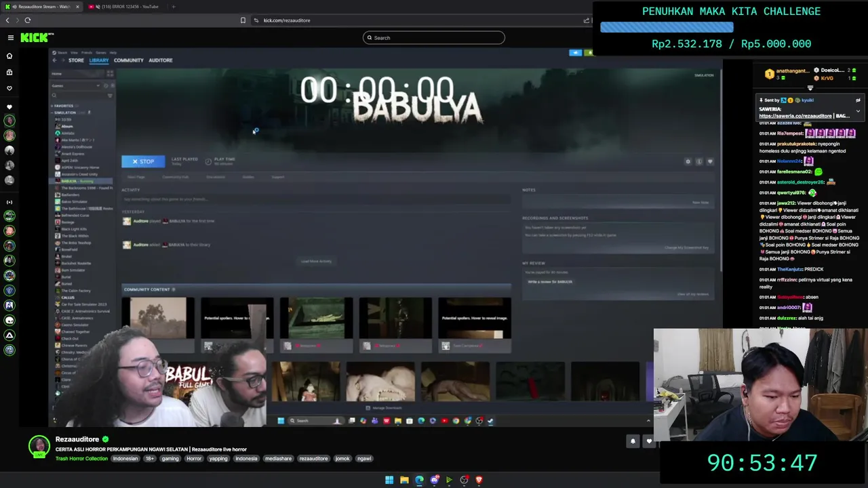Image resolution: width=868 pixels, height=488 pixels.
Task: Go back in the browser
Action: (x=7, y=20)
